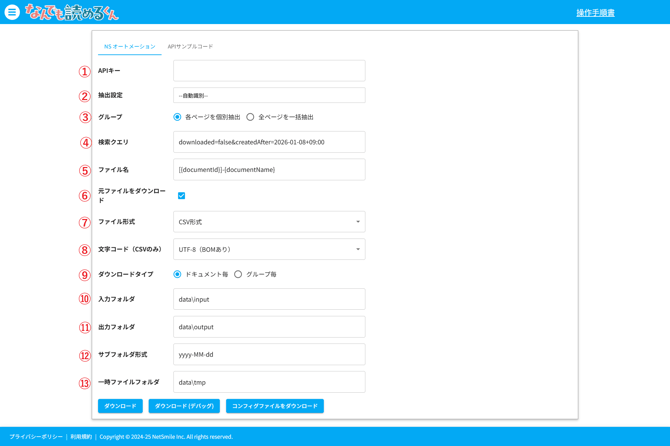
Task: Click the 出力フォルダ input field
Action: pos(269,327)
